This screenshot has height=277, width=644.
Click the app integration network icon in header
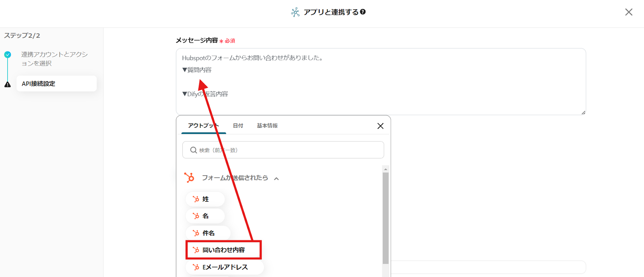coord(295,12)
